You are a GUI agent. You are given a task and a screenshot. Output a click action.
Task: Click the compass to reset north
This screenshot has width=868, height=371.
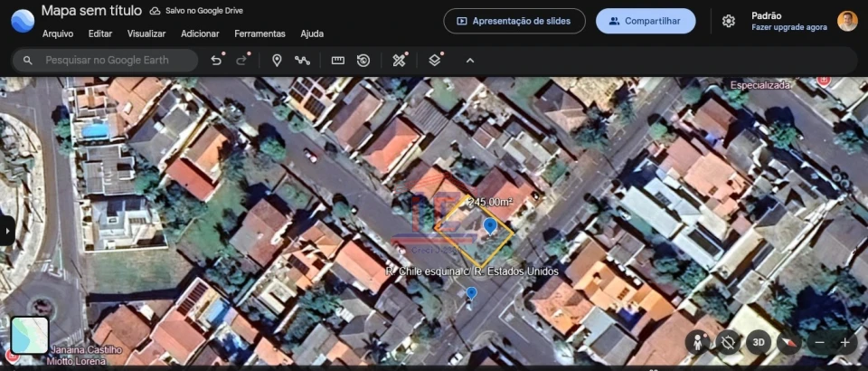coord(789,342)
